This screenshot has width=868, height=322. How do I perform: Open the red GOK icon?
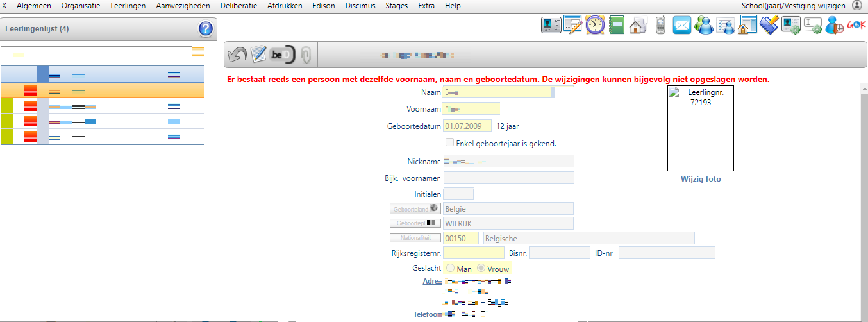pyautogui.click(x=856, y=25)
